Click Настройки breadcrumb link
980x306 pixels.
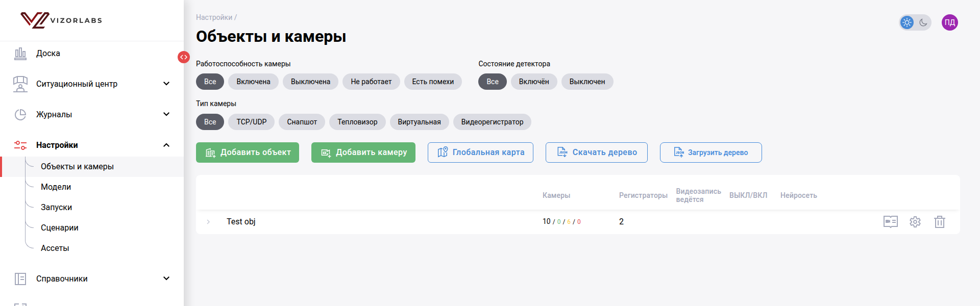click(214, 17)
